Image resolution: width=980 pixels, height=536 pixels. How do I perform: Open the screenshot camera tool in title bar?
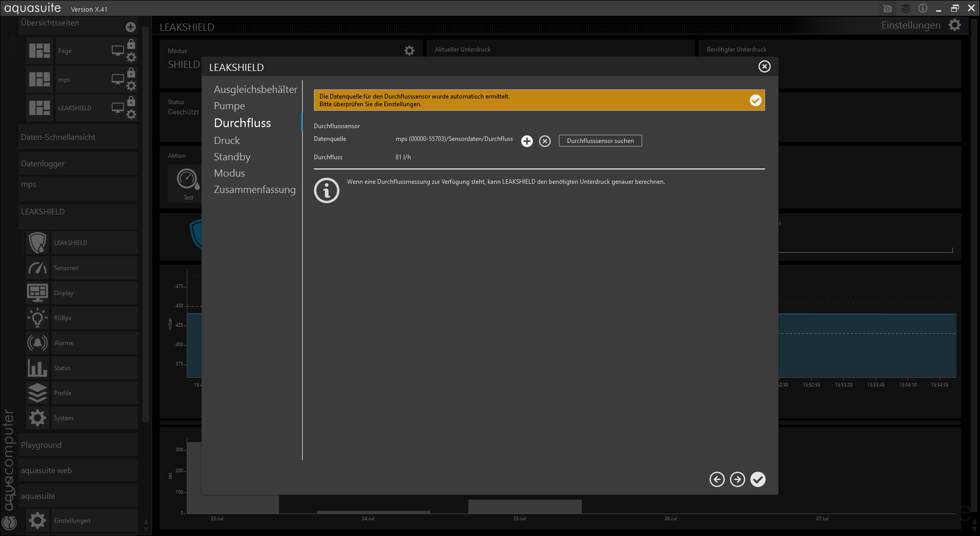(x=887, y=9)
